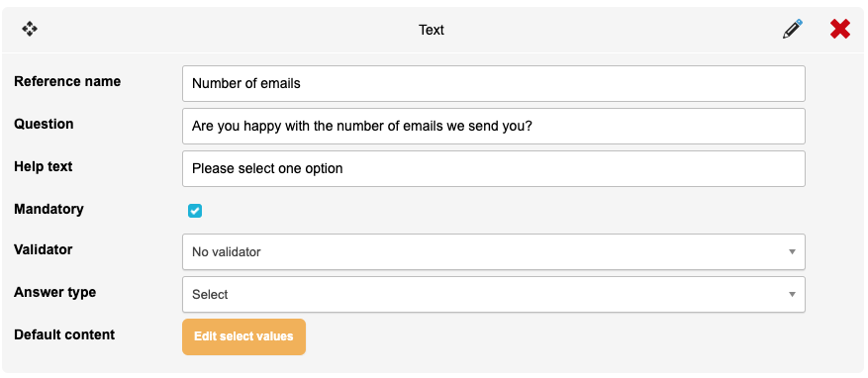Click the Validator label

coord(44,249)
